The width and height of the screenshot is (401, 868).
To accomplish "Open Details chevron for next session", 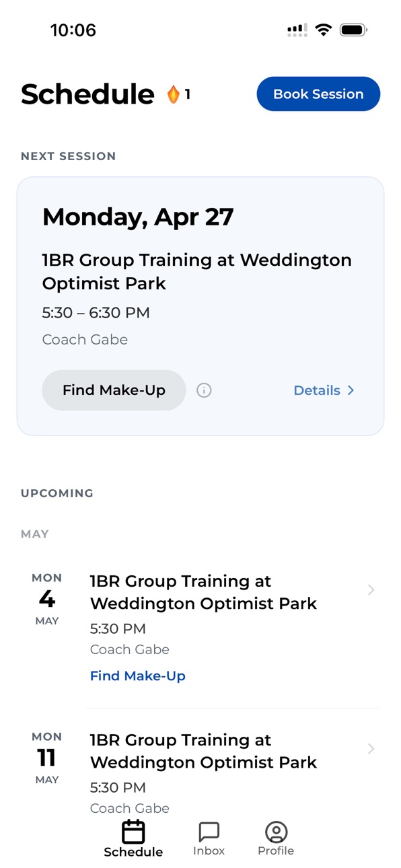I will tap(351, 390).
